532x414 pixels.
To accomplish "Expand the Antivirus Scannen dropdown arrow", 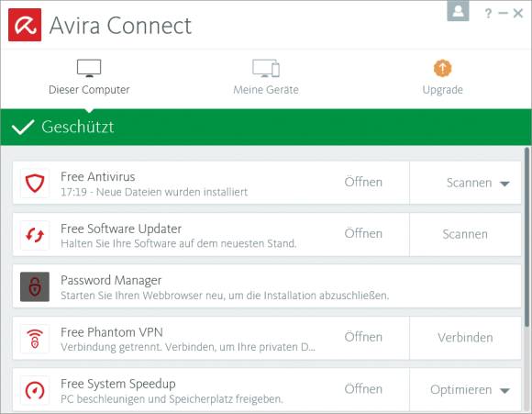I will (x=504, y=184).
